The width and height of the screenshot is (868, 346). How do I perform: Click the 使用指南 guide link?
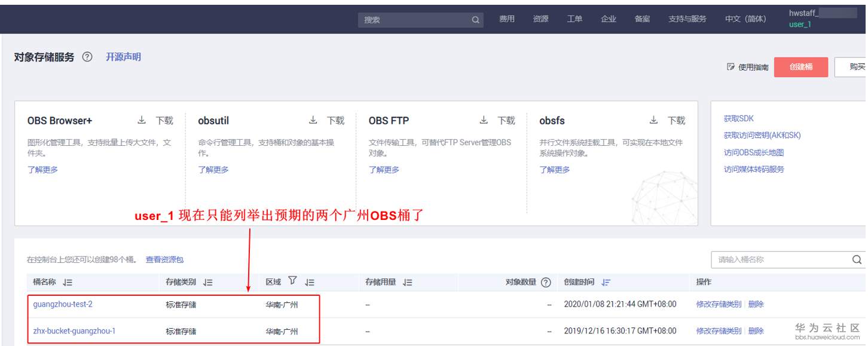click(748, 68)
